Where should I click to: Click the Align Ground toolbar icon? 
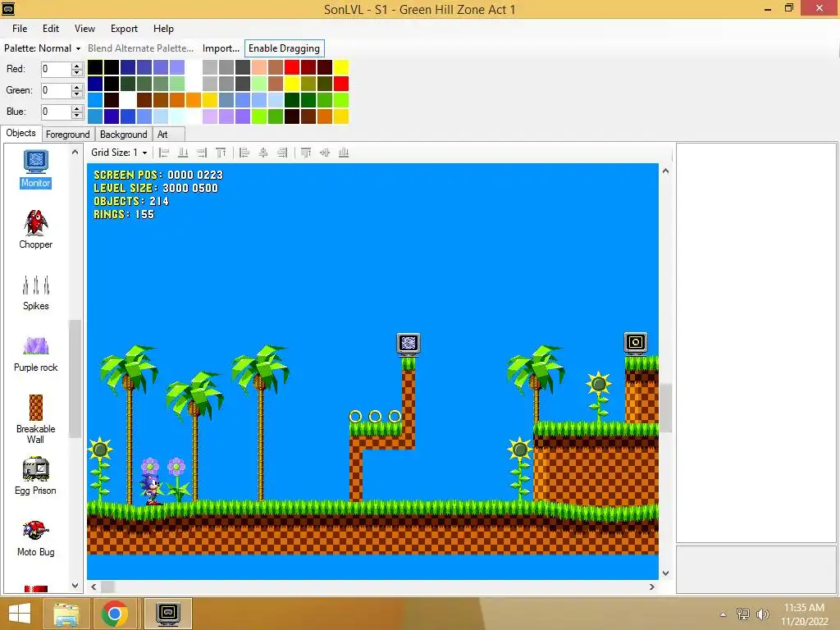183,153
